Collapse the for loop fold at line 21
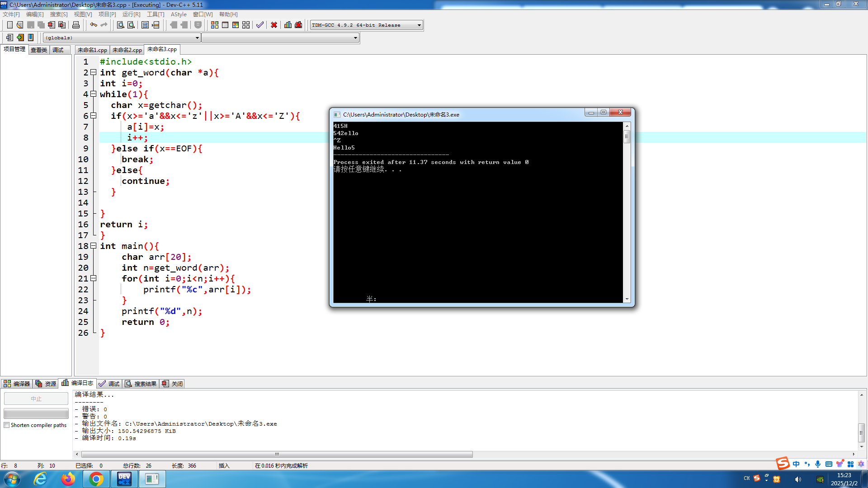868x488 pixels. 93,278
